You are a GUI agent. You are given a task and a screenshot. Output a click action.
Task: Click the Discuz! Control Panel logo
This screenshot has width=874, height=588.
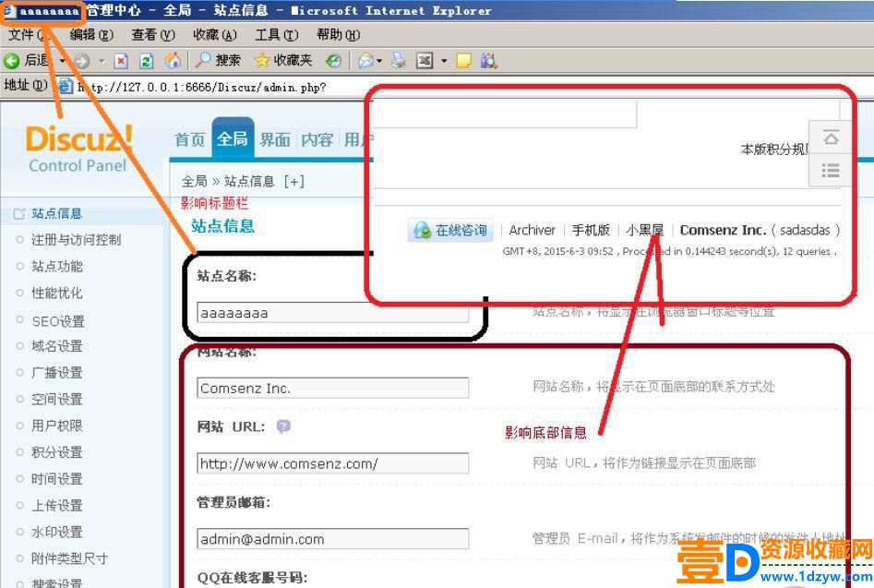[78, 148]
